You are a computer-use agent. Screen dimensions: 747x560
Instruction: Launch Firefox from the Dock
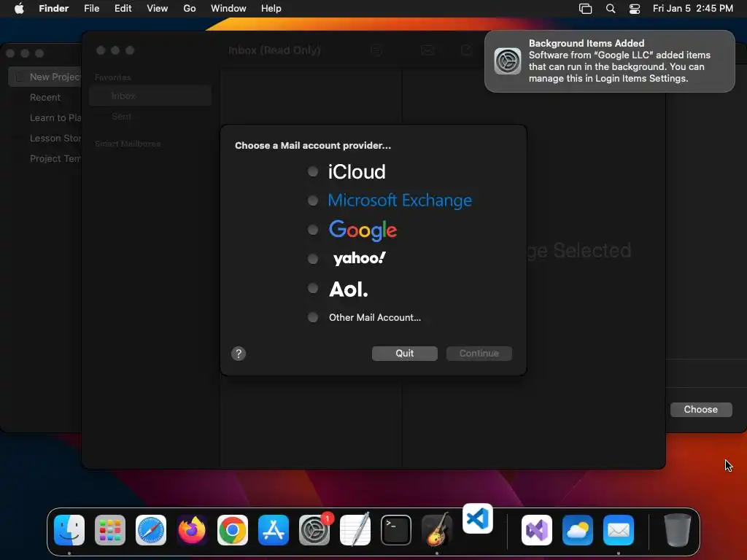click(x=192, y=529)
